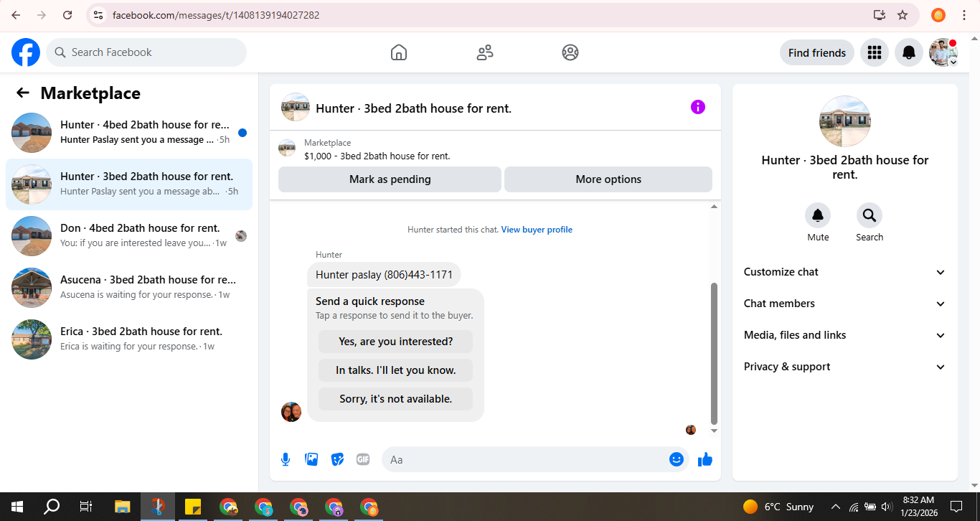Click the browser address bar URL
The image size is (980, 521).
point(216,15)
